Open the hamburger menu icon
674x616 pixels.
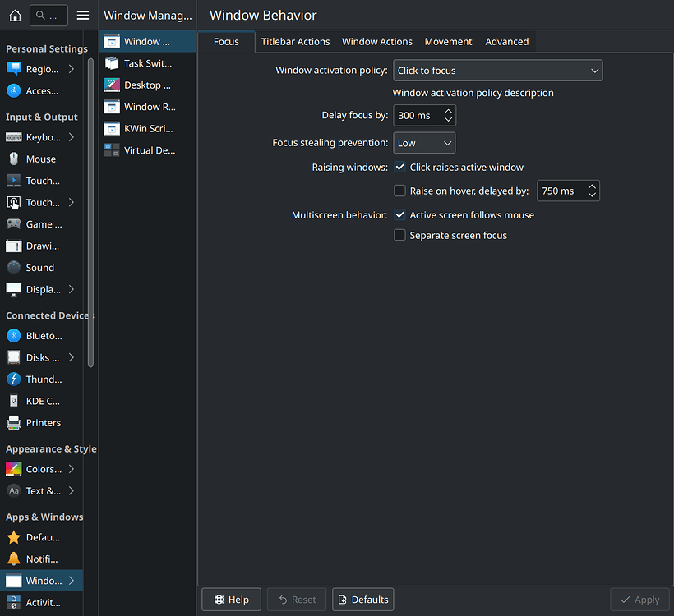[x=83, y=16]
